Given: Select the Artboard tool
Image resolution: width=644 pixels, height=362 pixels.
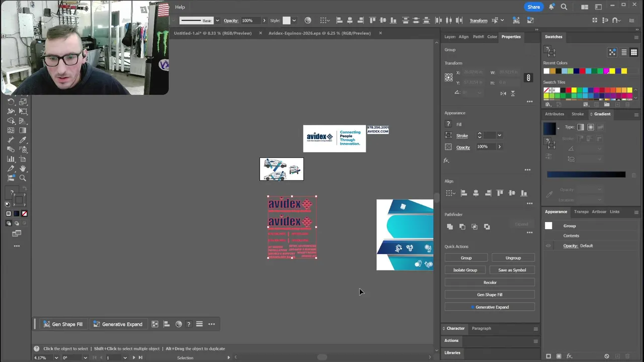Looking at the screenshot, I should click(23, 159).
